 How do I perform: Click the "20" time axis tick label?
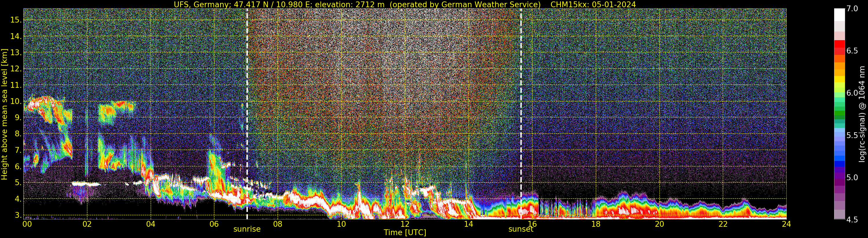[x=659, y=224]
